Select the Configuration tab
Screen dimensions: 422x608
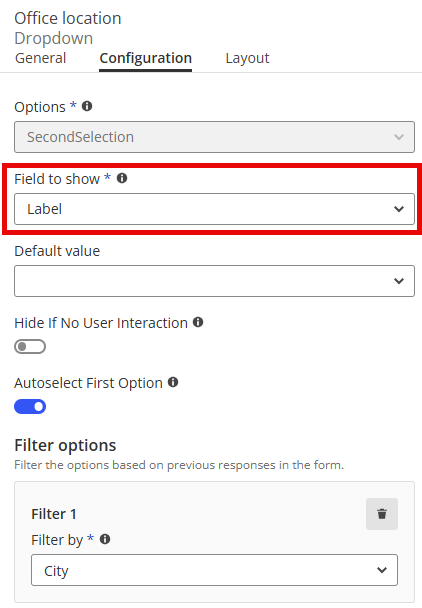[145, 58]
